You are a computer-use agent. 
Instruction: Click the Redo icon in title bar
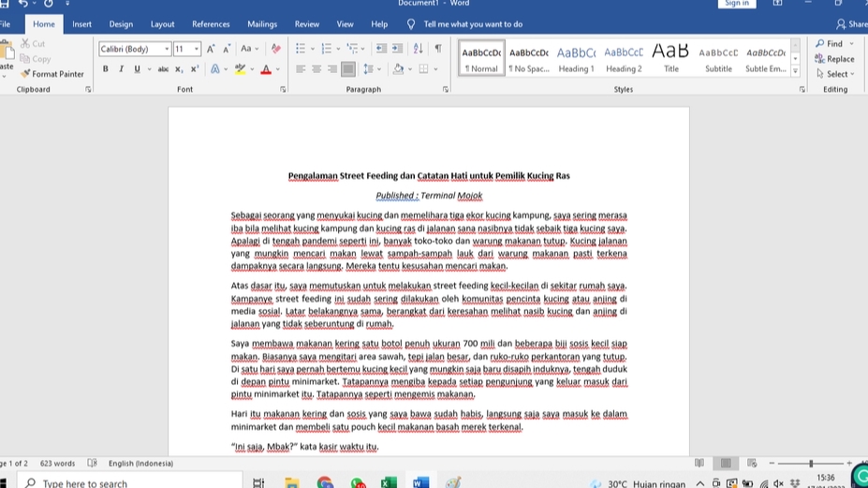(48, 4)
